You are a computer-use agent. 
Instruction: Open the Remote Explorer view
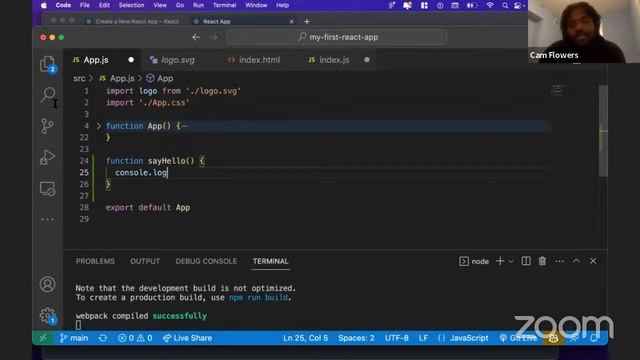pyautogui.click(x=47, y=189)
